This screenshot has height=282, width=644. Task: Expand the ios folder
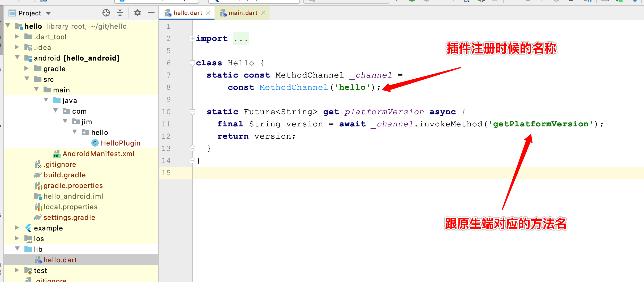(17, 238)
